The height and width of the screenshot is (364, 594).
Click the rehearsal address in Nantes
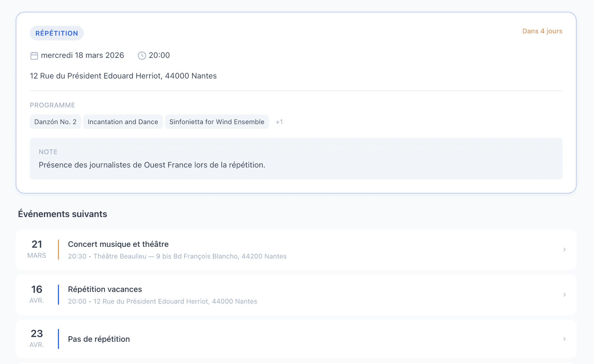[123, 76]
